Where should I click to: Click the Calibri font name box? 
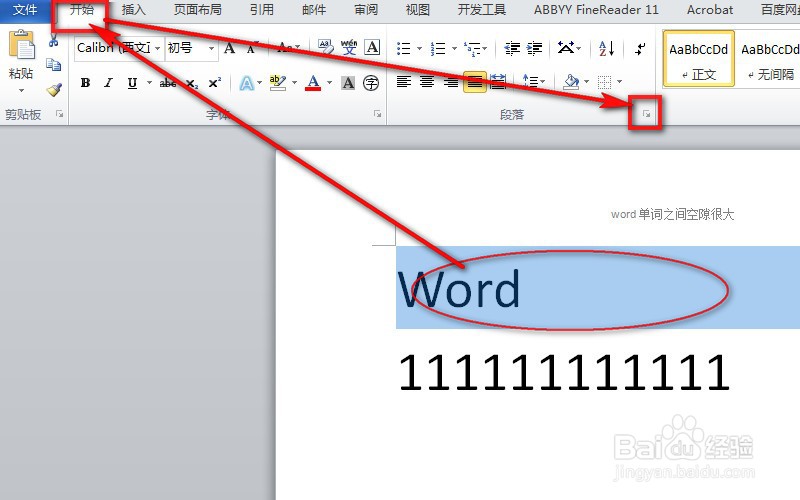pos(114,48)
